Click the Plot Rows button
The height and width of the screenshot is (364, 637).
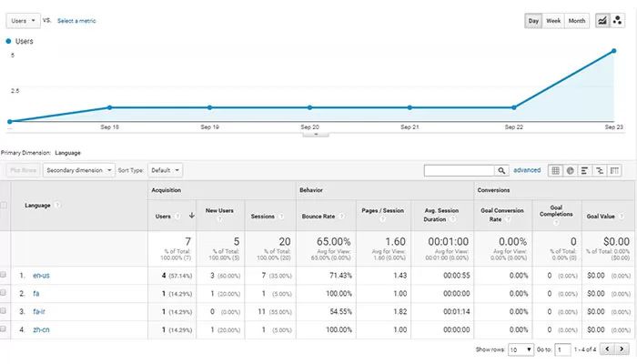coord(23,170)
